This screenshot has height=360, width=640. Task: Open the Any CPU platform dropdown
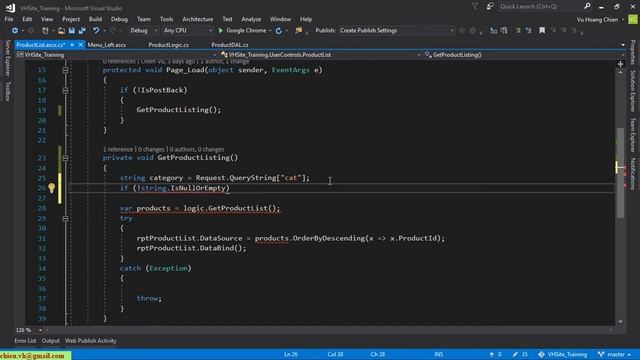pyautogui.click(x=188, y=31)
